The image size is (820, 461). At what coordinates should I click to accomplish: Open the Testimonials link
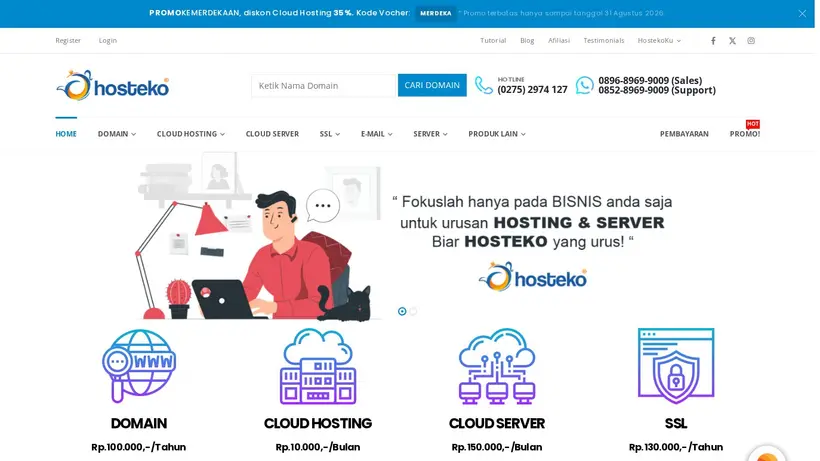click(x=604, y=40)
